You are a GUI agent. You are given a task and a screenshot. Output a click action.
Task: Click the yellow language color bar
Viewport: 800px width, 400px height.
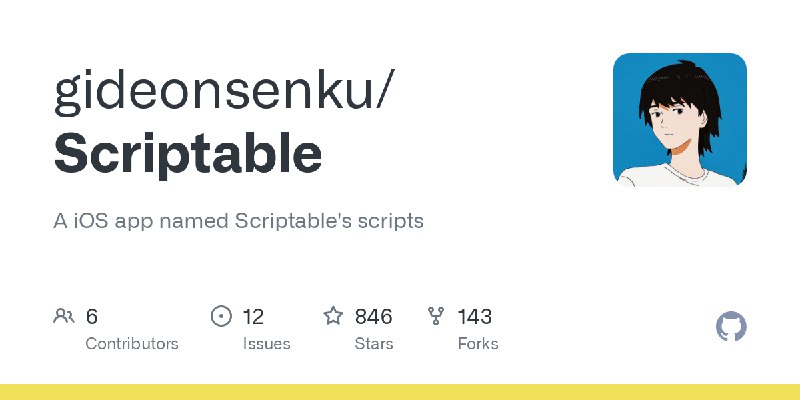point(400,392)
